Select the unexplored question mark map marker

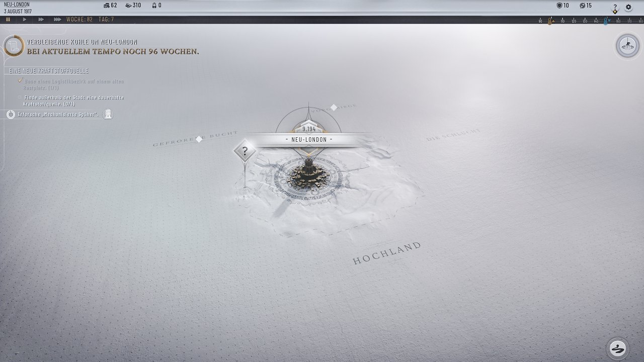[245, 151]
